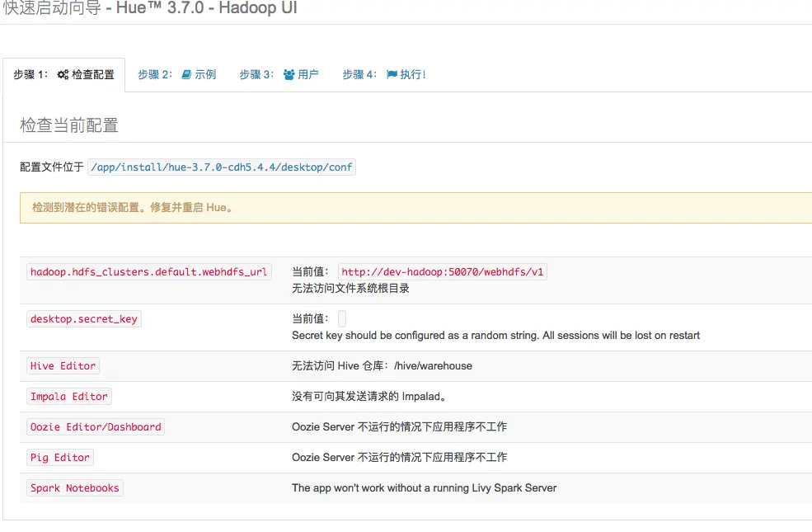This screenshot has width=812, height=532.
Task: Click the 没有可向其发送请求的 Impalad message
Action: click(x=370, y=397)
